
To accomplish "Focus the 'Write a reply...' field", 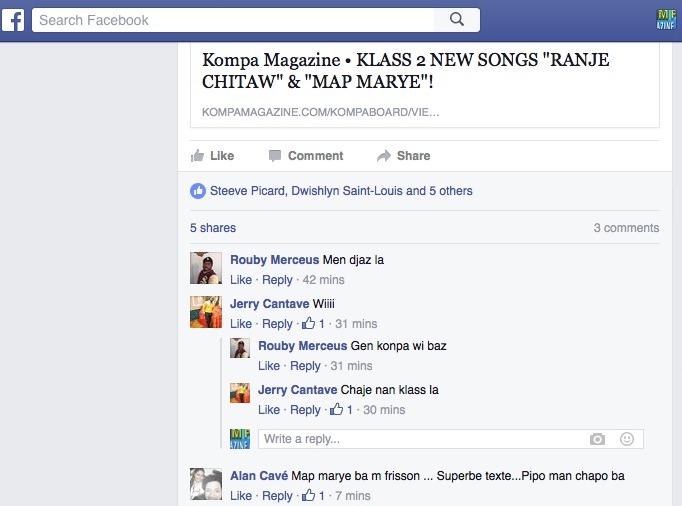I will (451, 439).
